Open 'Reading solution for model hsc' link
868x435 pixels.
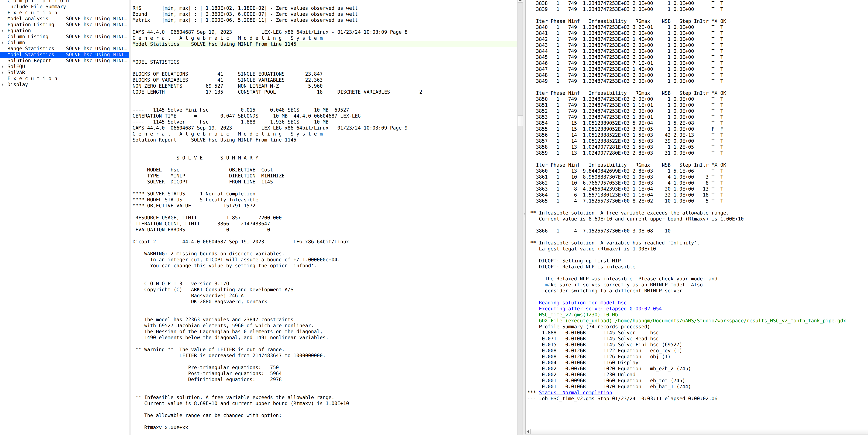point(583,303)
